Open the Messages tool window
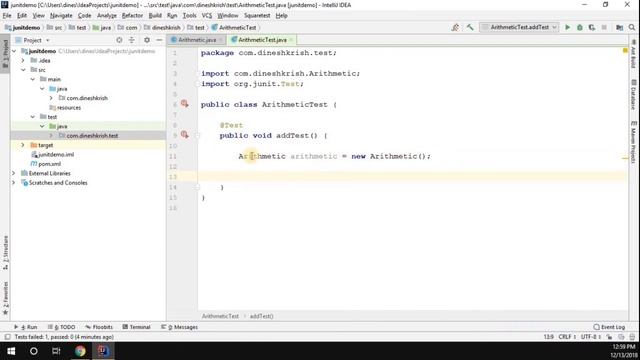This screenshot has width=640, height=360. pyautogui.click(x=180, y=327)
